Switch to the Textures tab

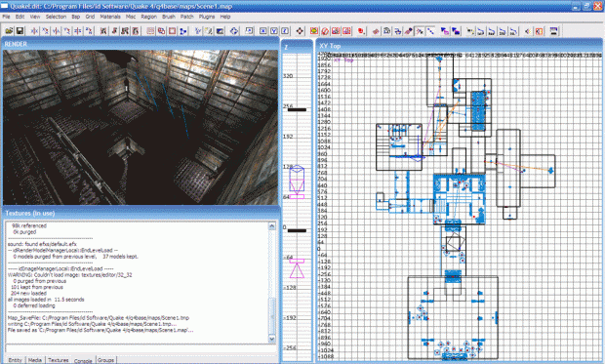(x=58, y=360)
